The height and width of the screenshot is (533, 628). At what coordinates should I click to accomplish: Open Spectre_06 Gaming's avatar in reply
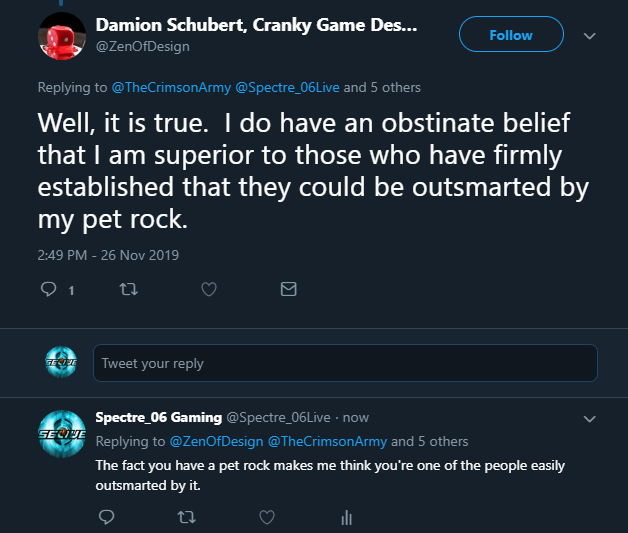pos(62,434)
